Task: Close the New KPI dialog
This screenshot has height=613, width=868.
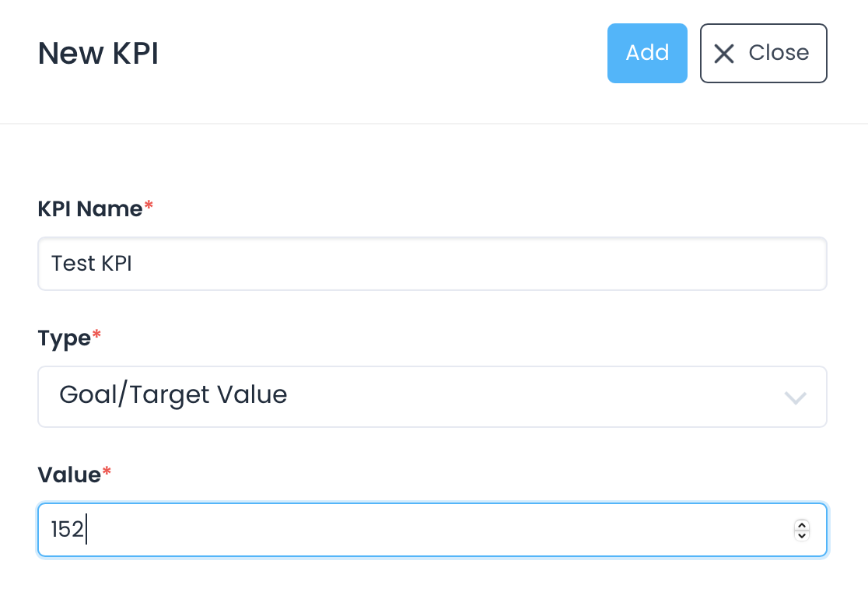Action: pos(763,53)
